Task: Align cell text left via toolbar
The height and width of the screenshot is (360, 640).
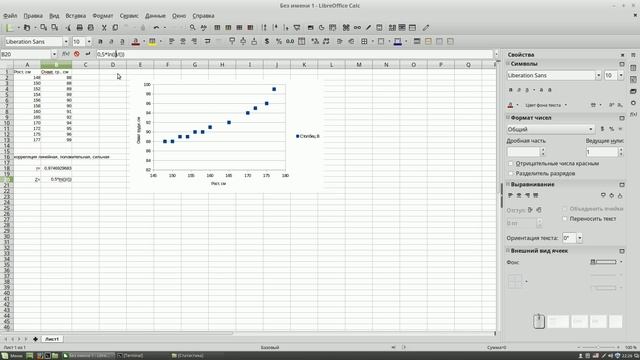Action: pyautogui.click(x=171, y=41)
